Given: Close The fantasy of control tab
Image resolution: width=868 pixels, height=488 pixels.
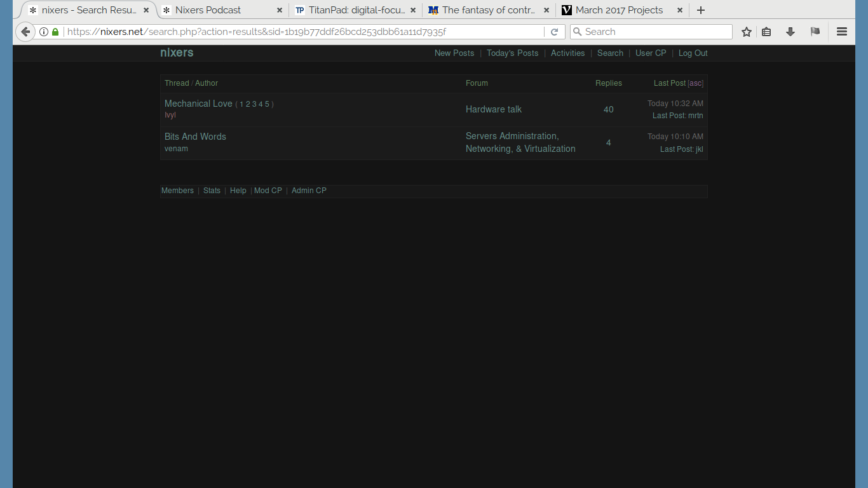Looking at the screenshot, I should point(546,10).
